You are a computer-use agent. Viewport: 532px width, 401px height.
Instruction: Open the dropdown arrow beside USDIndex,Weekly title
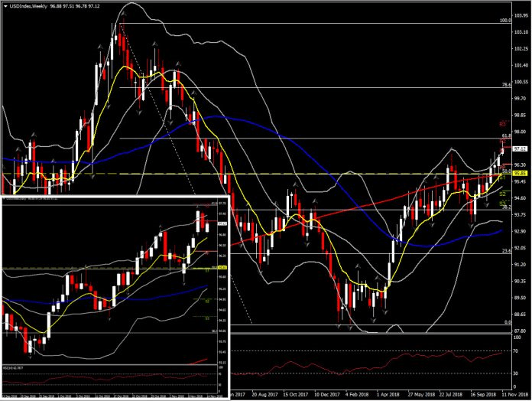click(5, 6)
